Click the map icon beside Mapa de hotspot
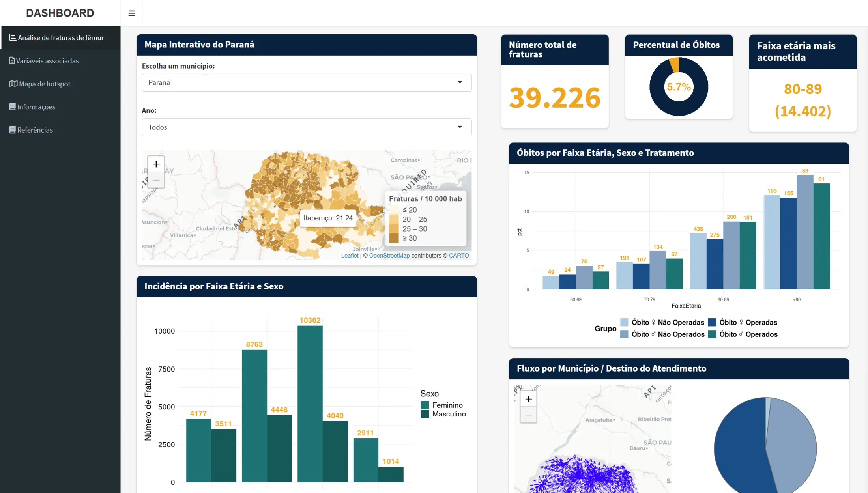Screen dimensions: 868x493 [13, 84]
